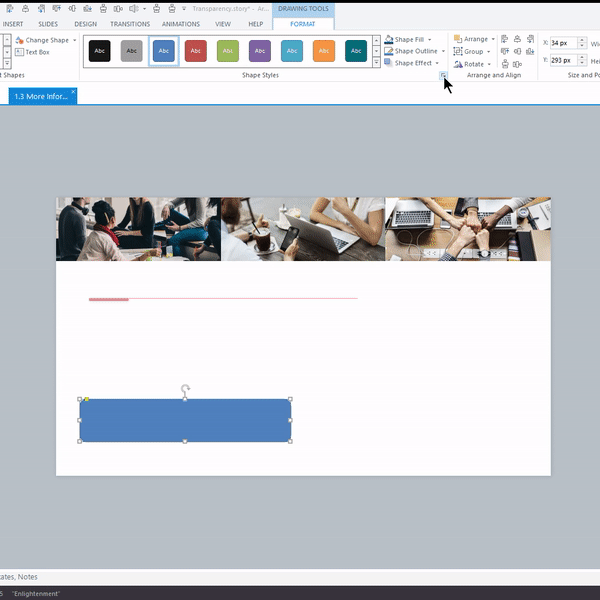The height and width of the screenshot is (600, 600).
Task: Expand the Change Shape dropdown
Action: [x=75, y=40]
